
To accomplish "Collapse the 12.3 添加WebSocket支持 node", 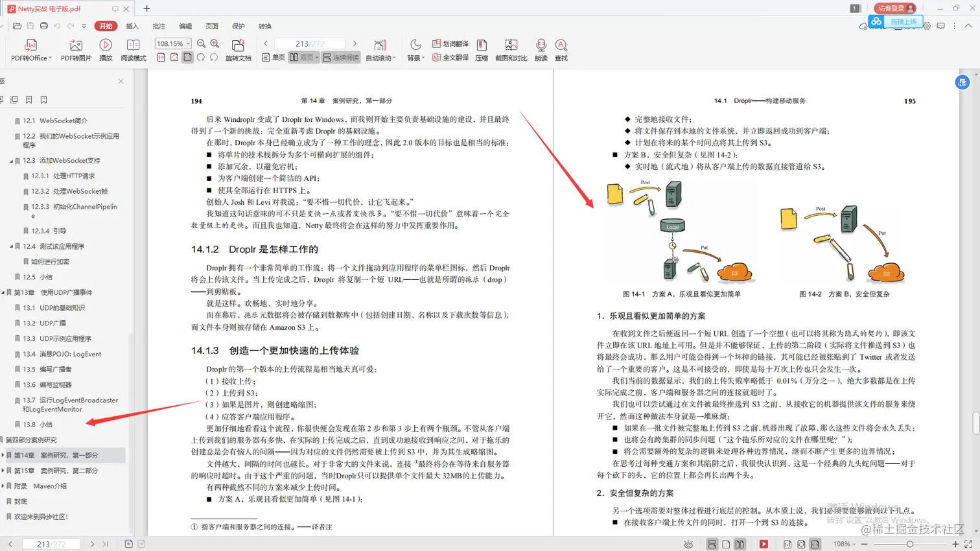I will (x=11, y=161).
